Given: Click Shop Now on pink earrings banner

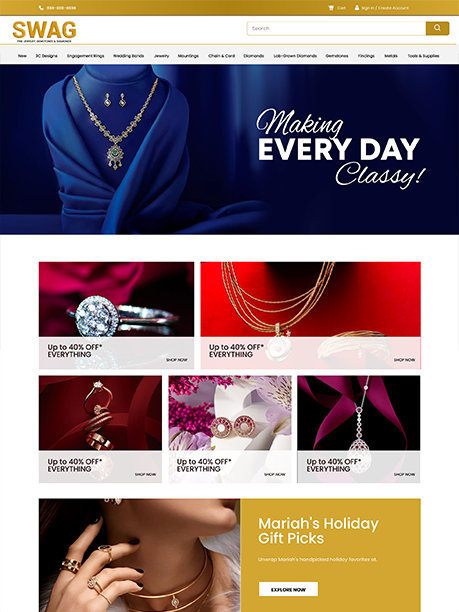Looking at the screenshot, I should (x=274, y=474).
